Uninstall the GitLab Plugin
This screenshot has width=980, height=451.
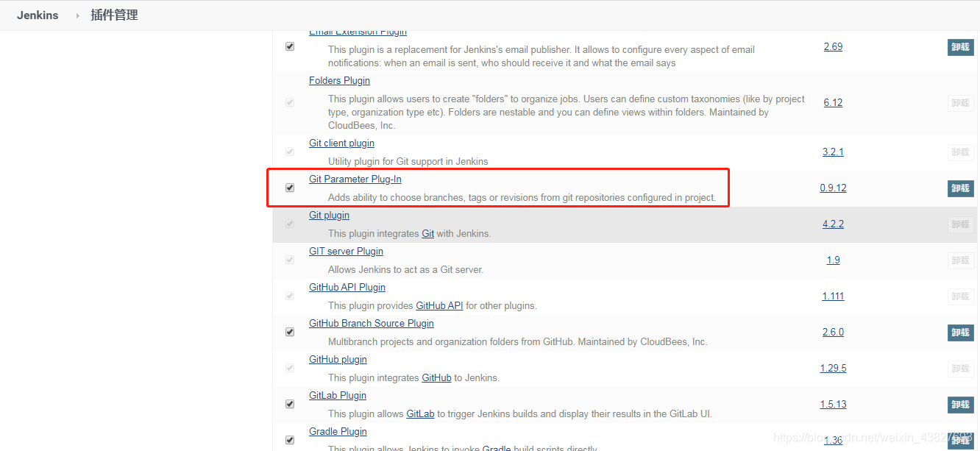click(960, 405)
